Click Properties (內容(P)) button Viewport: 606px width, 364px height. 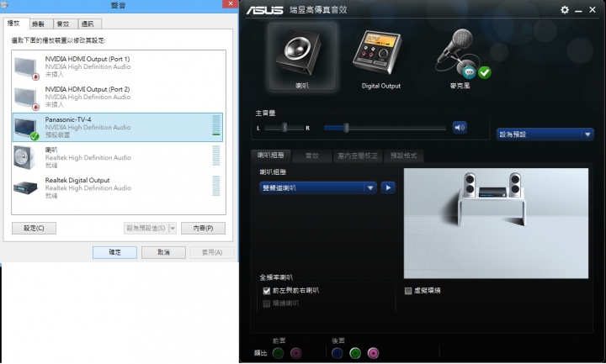pyautogui.click(x=203, y=228)
